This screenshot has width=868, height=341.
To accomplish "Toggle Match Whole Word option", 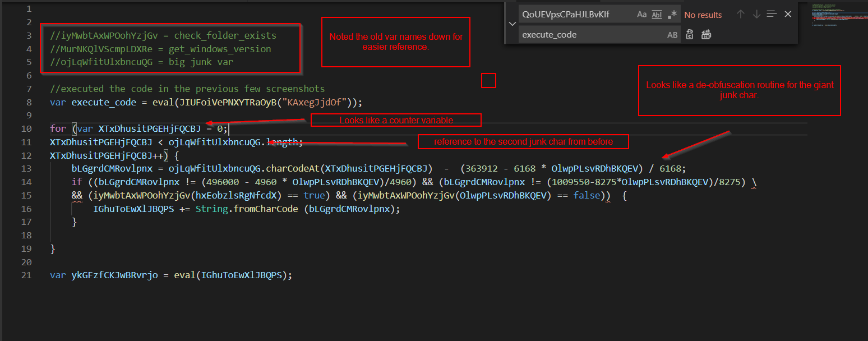I will [x=657, y=15].
